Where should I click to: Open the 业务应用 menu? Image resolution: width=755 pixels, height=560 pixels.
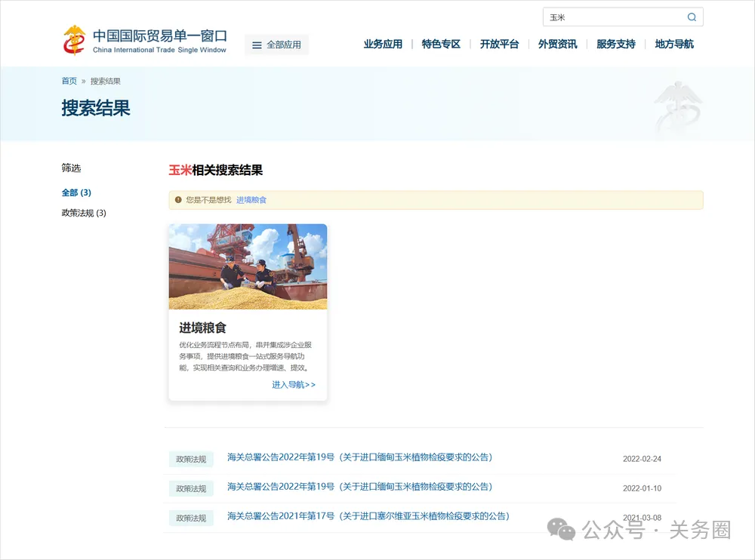click(x=383, y=45)
